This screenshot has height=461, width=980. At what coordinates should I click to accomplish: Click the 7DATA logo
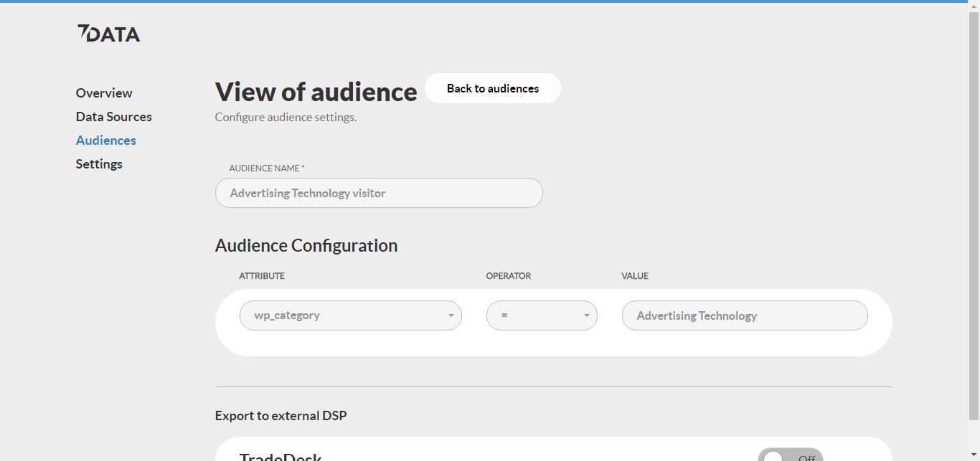click(x=108, y=33)
